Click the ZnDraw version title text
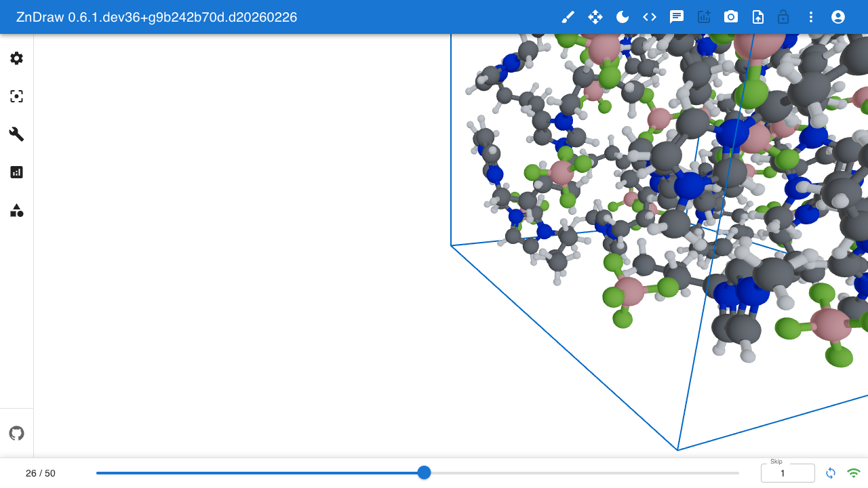 click(157, 17)
